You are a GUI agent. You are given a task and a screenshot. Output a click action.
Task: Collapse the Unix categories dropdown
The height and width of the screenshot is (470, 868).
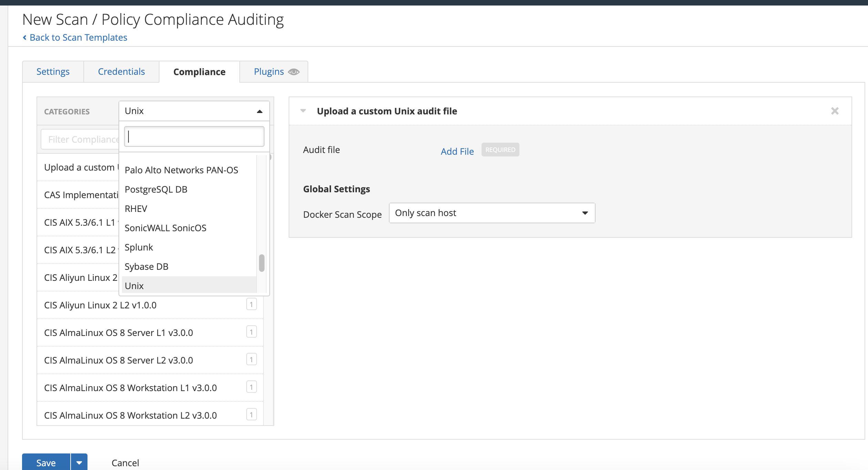click(194, 111)
